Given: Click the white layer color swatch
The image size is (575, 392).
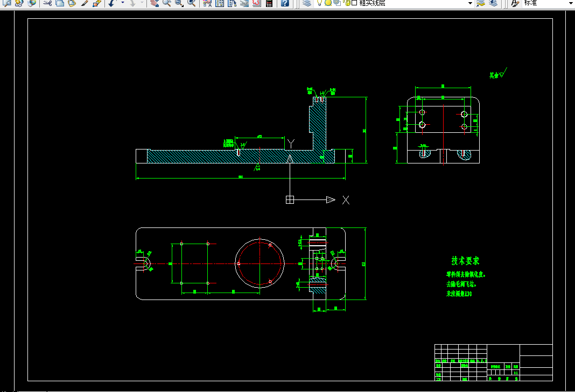Looking at the screenshot, I should pyautogui.click(x=354, y=3).
